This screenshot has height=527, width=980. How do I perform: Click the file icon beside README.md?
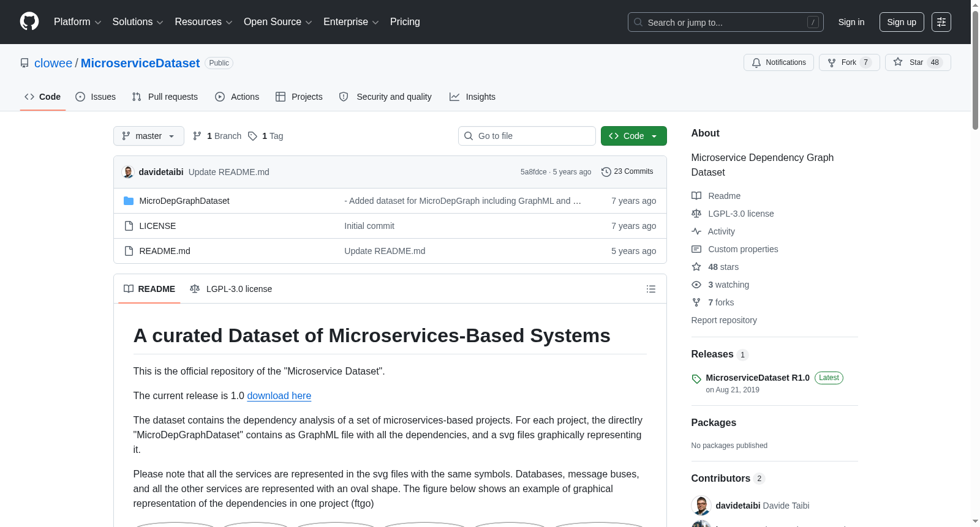129,251
